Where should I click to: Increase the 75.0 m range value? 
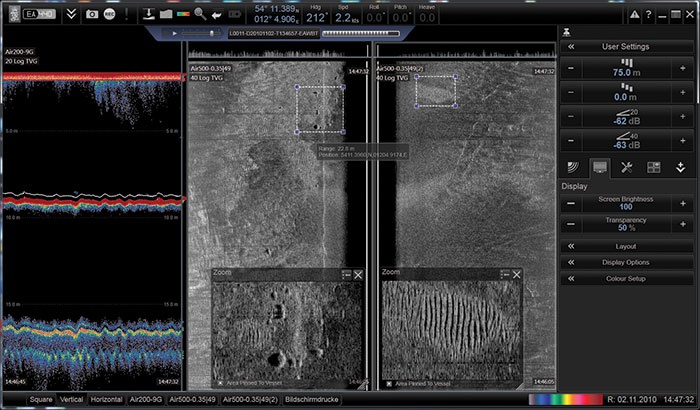click(x=683, y=68)
